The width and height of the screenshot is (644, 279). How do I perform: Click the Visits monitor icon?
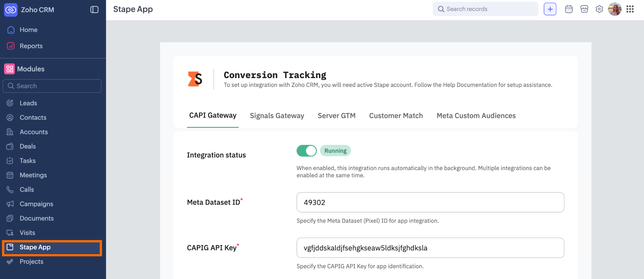pos(10,233)
